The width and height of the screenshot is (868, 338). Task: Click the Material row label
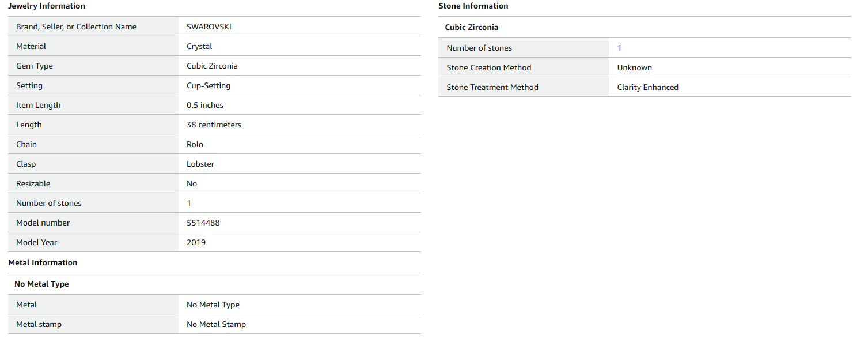[31, 46]
